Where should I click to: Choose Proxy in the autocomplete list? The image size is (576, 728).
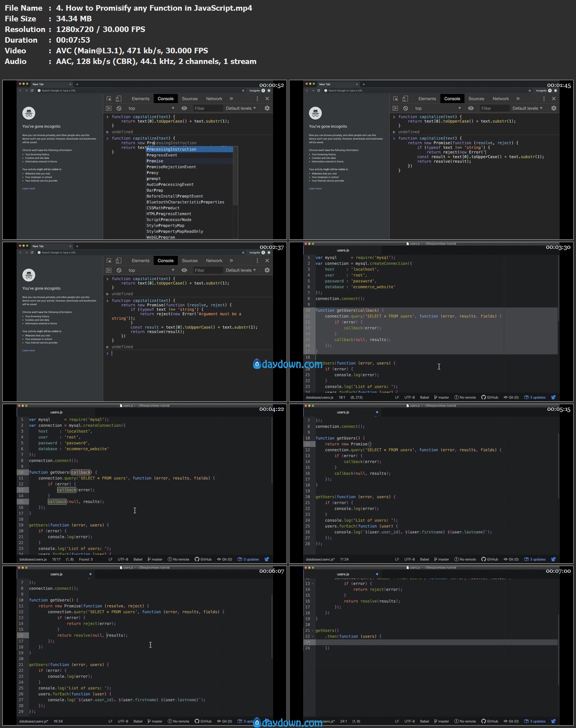[189, 173]
